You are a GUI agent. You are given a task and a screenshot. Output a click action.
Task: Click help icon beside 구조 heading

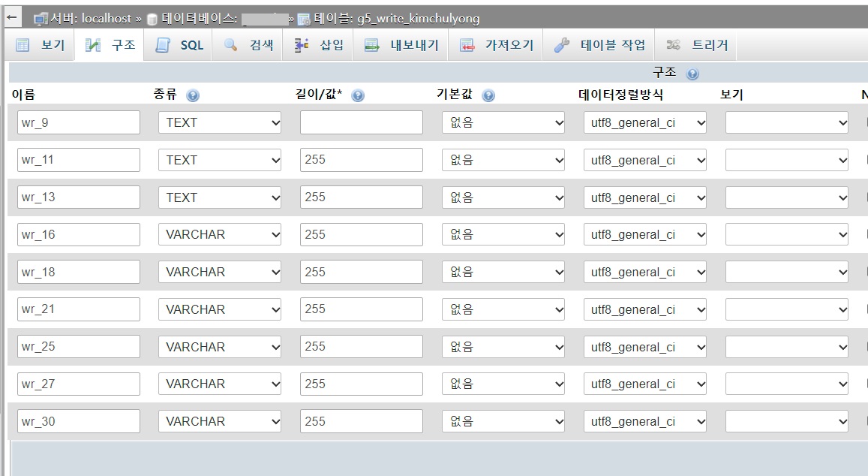[x=692, y=74]
